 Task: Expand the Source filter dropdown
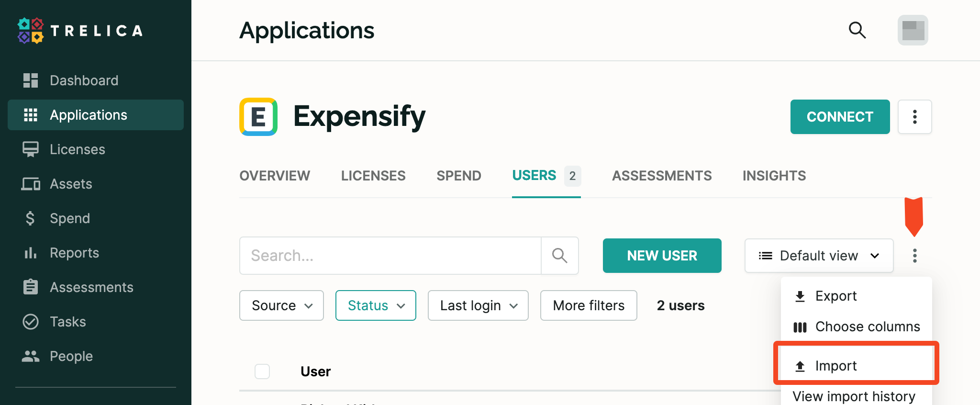tap(281, 305)
